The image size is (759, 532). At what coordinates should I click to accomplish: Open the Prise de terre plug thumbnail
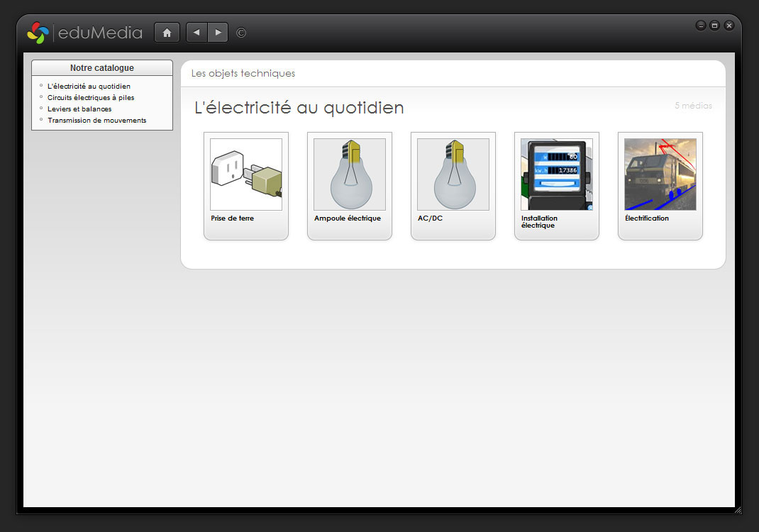coord(246,174)
